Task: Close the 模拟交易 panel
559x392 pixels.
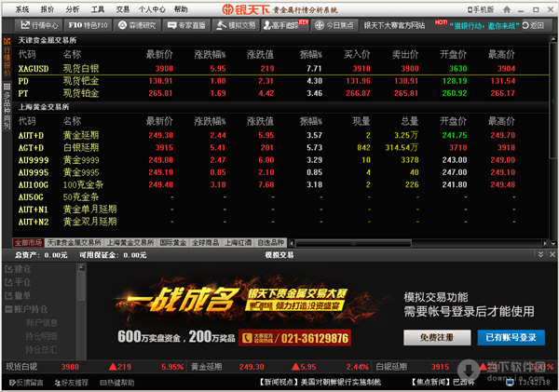Action: [x=552, y=254]
